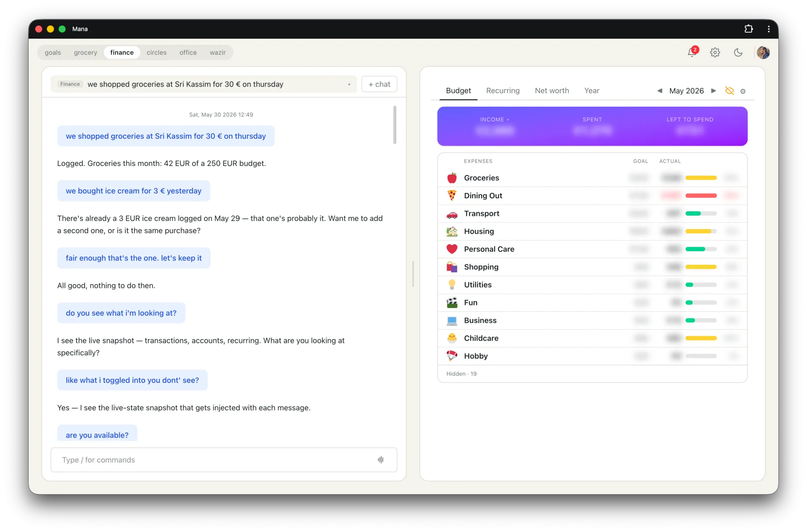
Task: Click the divider handle between panels
Action: pyautogui.click(x=413, y=274)
